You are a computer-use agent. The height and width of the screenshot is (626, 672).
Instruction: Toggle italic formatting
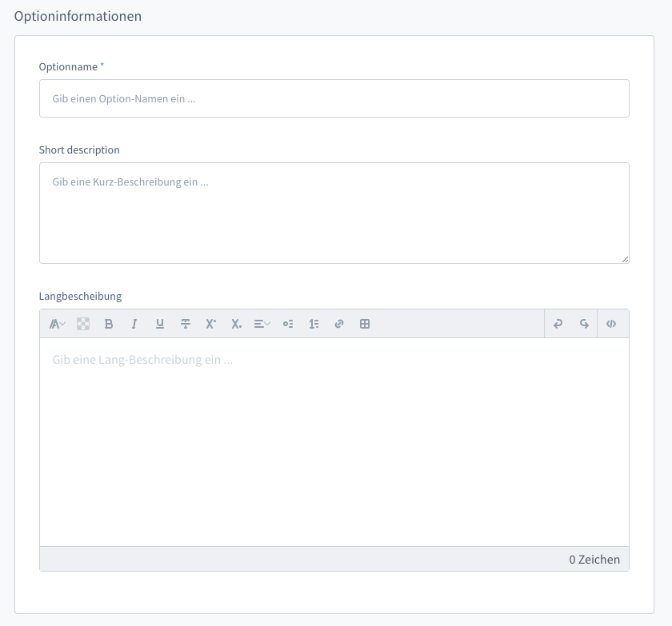coord(134,324)
